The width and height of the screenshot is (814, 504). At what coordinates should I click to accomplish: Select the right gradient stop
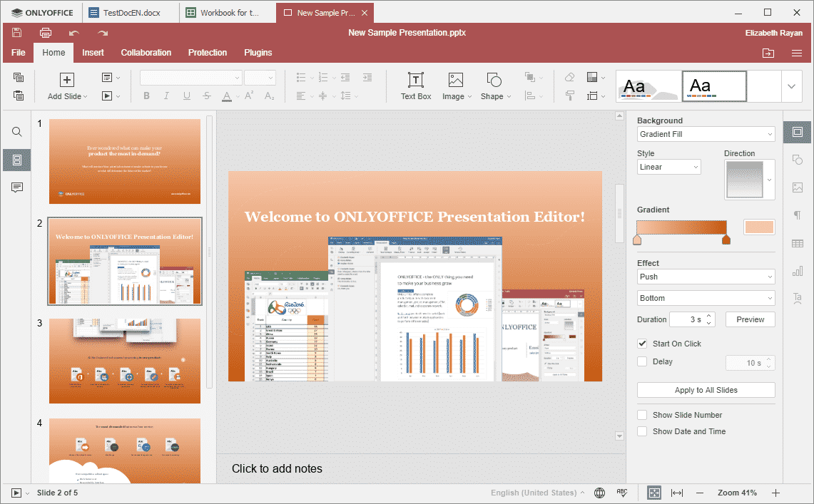pos(726,240)
